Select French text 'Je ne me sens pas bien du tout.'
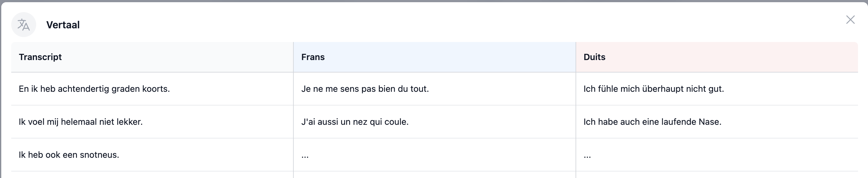The image size is (868, 178). 364,89
